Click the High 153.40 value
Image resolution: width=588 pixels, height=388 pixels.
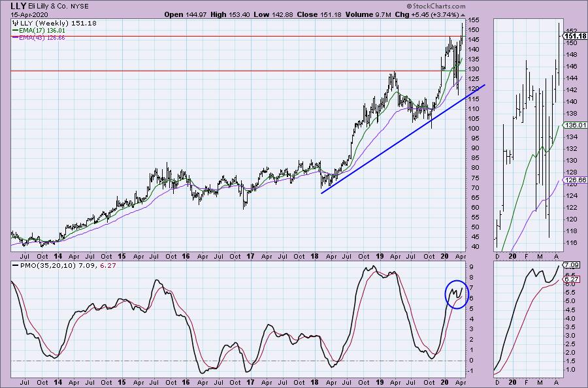[230, 14]
